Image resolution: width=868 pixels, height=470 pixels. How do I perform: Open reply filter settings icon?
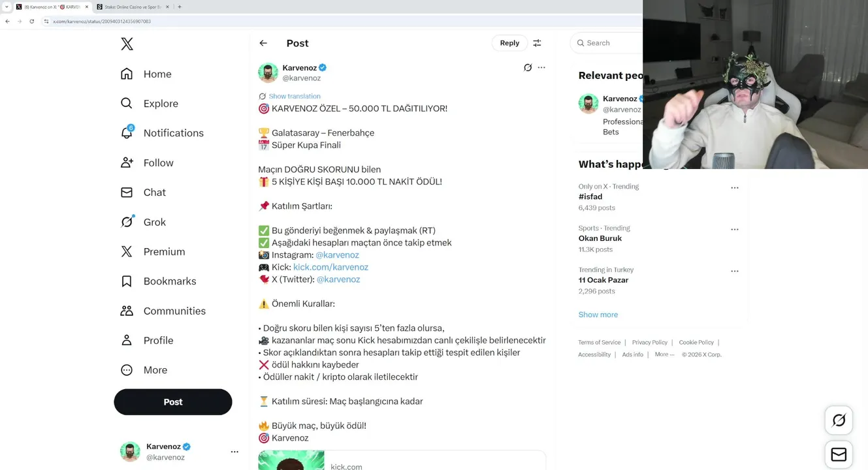coord(537,43)
